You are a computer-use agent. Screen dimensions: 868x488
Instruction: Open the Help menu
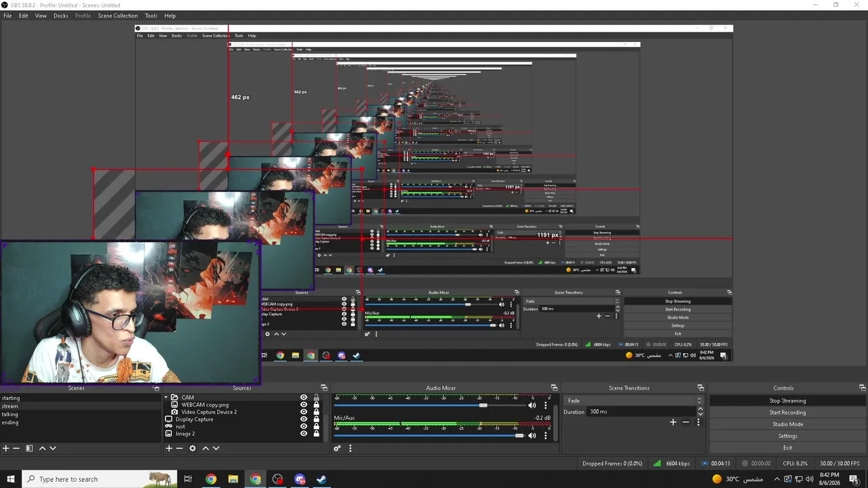(x=170, y=16)
